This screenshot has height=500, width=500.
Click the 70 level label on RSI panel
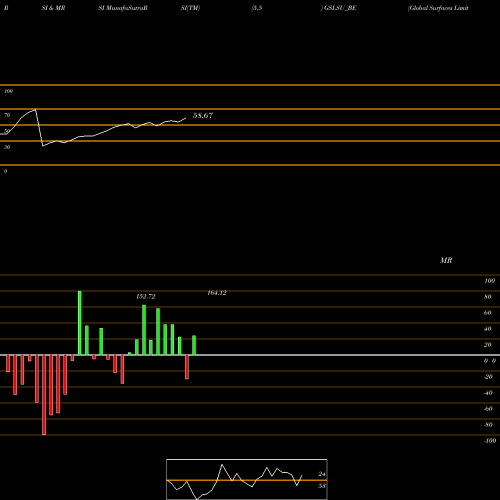7,115
